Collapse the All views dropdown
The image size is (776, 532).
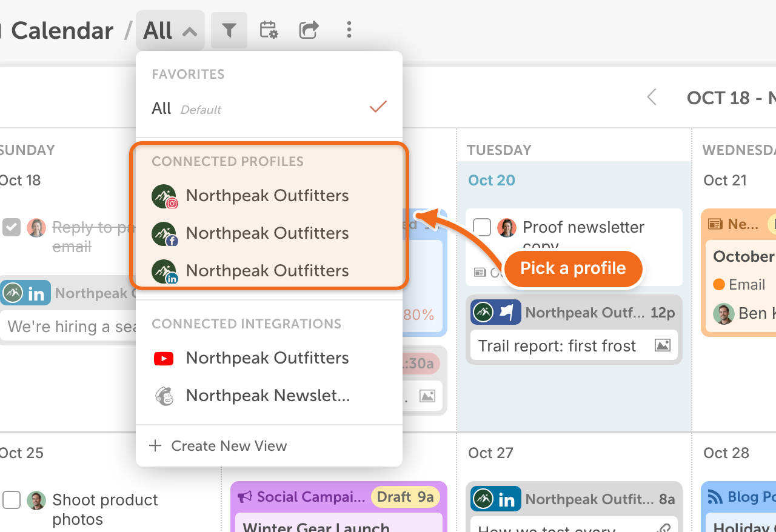pos(170,30)
